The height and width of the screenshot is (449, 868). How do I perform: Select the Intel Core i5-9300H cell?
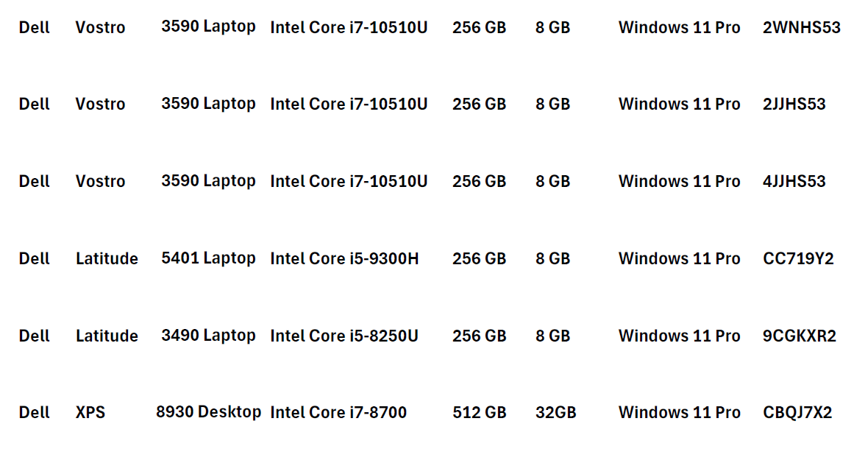[344, 258]
